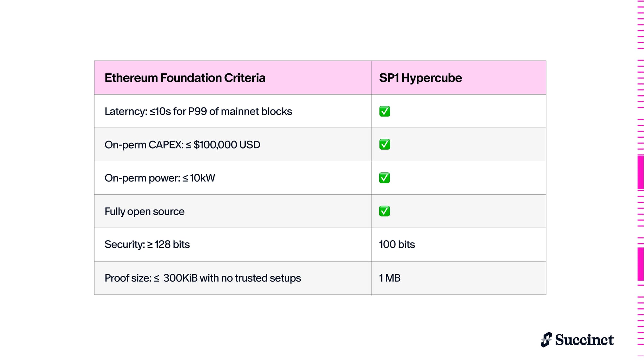The width and height of the screenshot is (644, 362).
Task: Click the Security ≥ 128 bits text
Action: click(x=147, y=245)
